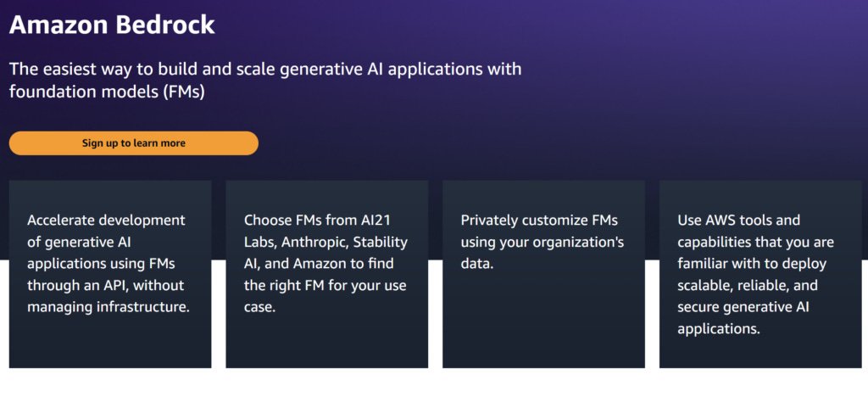Open the Accelerate development card
The height and width of the screenshot is (402, 868).
pos(110,273)
